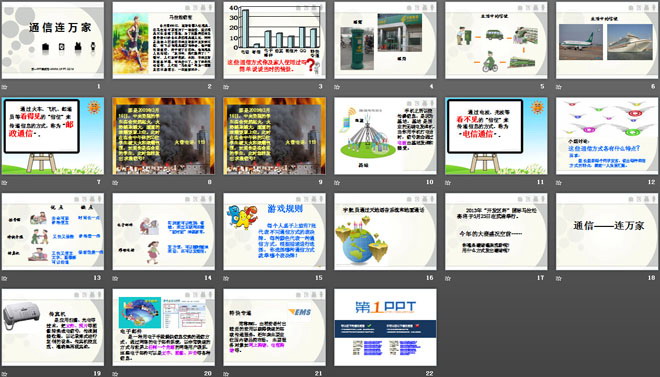660x377 pixels.
Task: Click the animation star under slide 13
Action: pyautogui.click(x=4, y=278)
